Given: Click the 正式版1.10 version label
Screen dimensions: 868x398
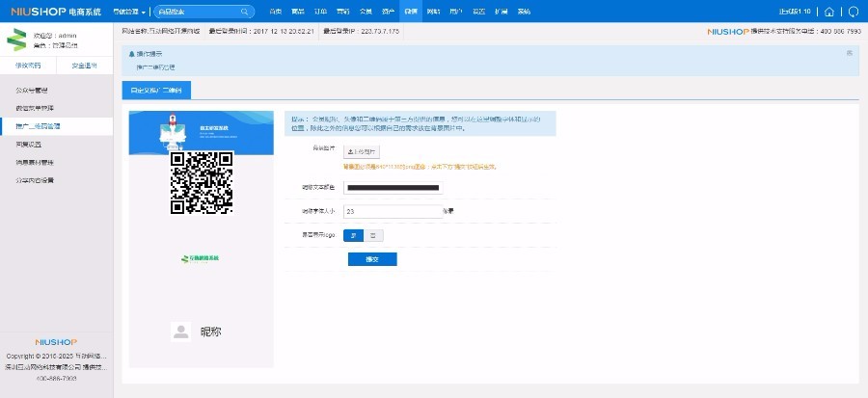Looking at the screenshot, I should click(x=795, y=12).
